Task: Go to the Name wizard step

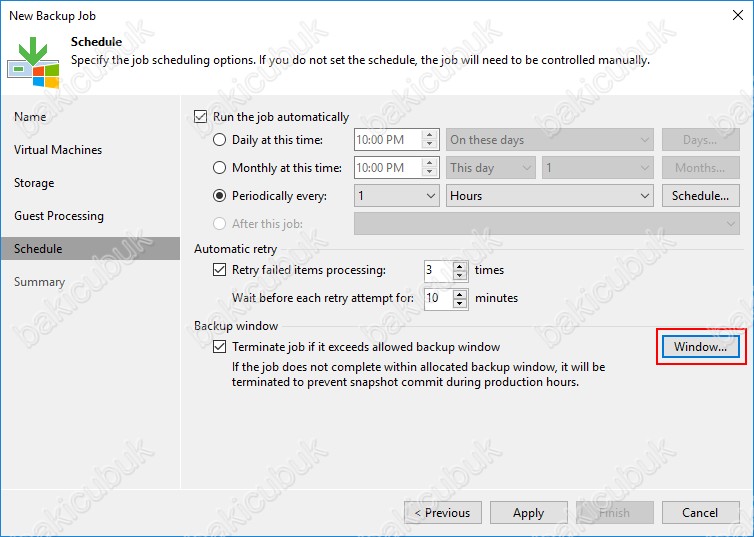Action: point(30,117)
